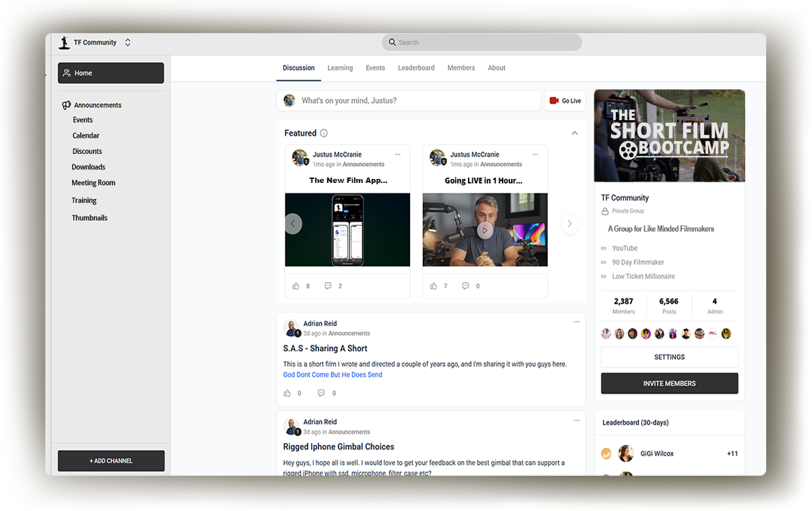Click the Search input field

pyautogui.click(x=482, y=43)
